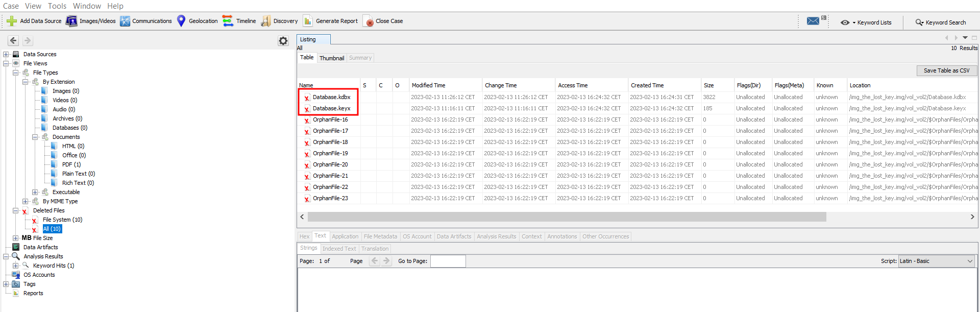Select the Data Artifacts node
This screenshot has height=312, width=980.
tap(41, 247)
